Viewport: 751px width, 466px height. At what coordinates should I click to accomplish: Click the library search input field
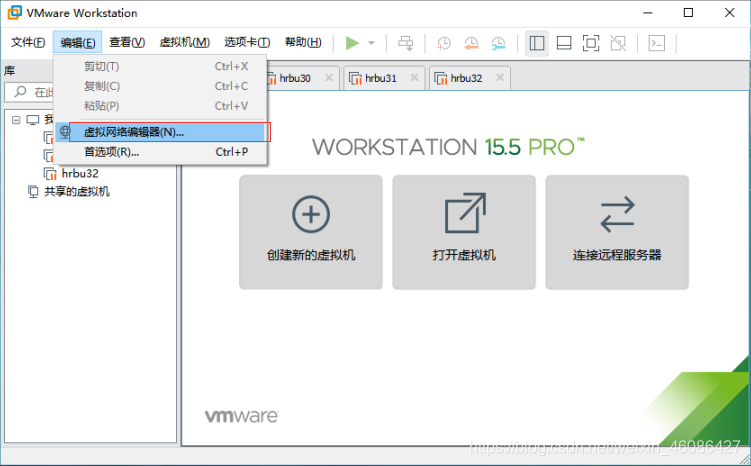pyautogui.click(x=29, y=92)
